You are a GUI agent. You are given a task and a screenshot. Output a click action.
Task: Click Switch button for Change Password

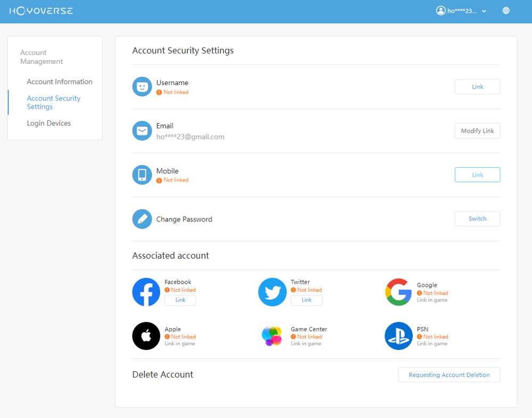[477, 219]
